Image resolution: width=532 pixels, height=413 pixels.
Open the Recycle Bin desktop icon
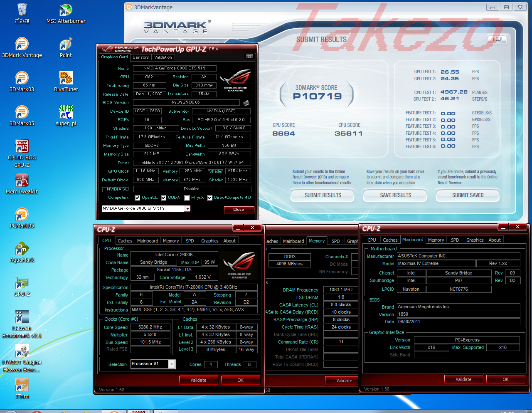pos(22,13)
